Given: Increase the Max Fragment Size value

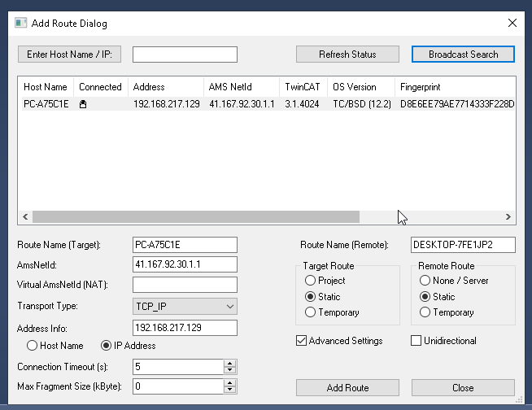Looking at the screenshot, I should 230,383.
